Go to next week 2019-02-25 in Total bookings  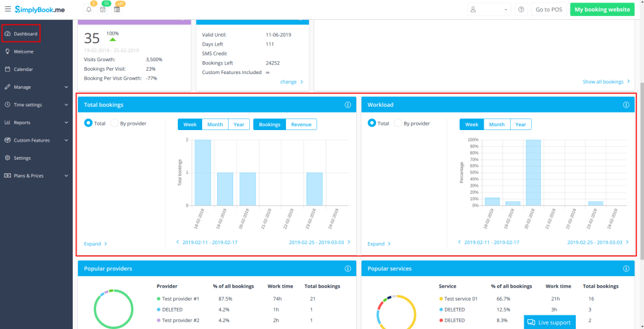(319, 242)
